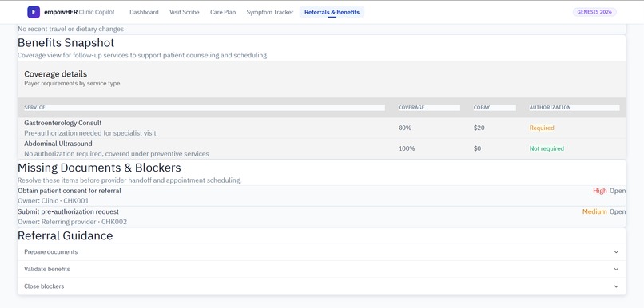644x308 pixels.
Task: Click the orange Required authorization status
Action: pos(542,128)
